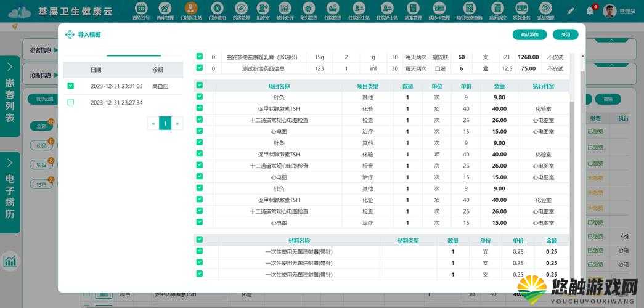Go to next page with » arrow
Viewport: 644px width, 308px height.
pos(177,123)
